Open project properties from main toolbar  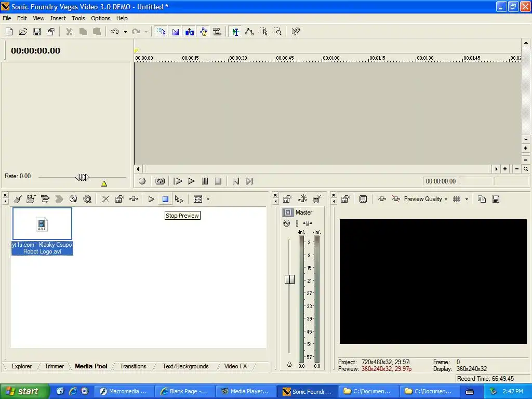(x=50, y=32)
